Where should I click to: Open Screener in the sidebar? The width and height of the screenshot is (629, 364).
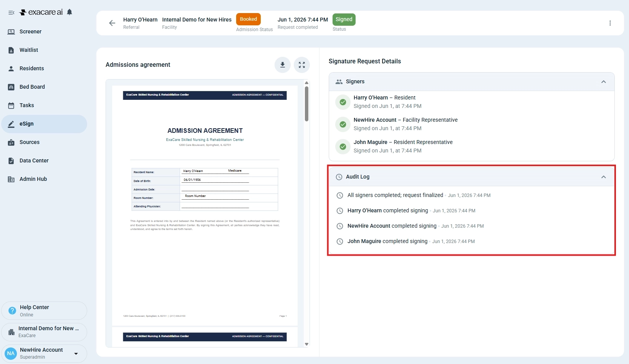(44, 31)
